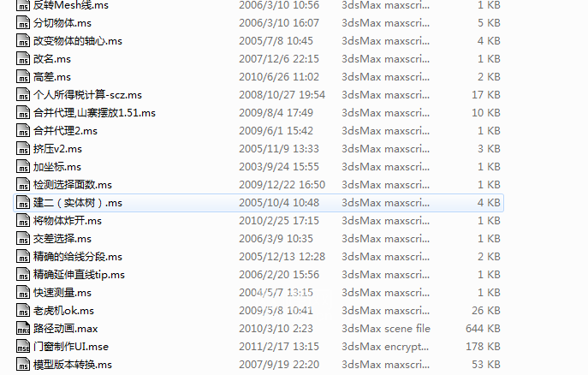Viewport: 588px width, 375px height.
Task: Click the 加坐标.ms file name
Action: click(x=57, y=167)
